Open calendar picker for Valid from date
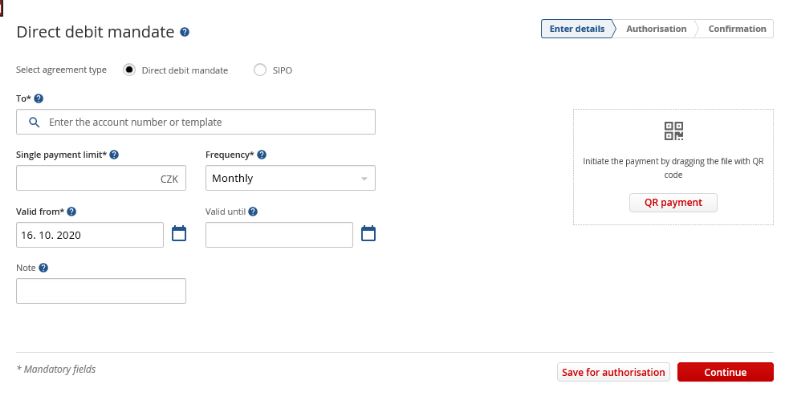This screenshot has height=396, width=788. (x=179, y=234)
